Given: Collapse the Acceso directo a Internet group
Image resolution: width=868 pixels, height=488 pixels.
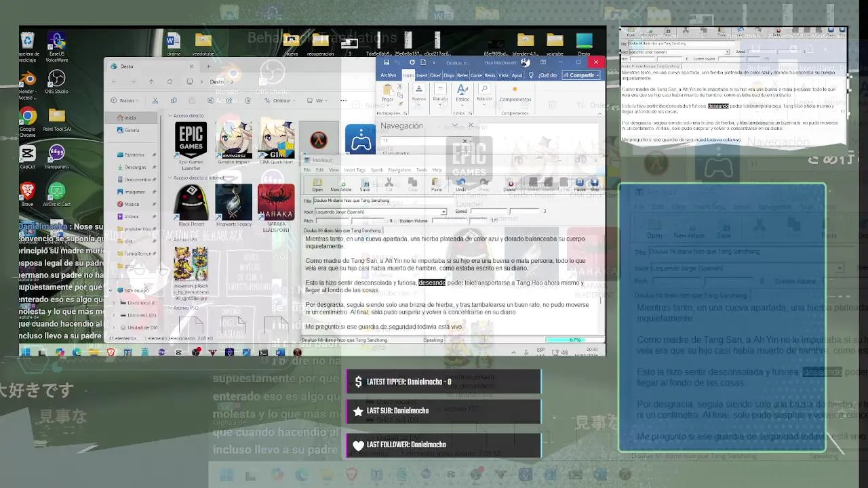Looking at the screenshot, I should coord(170,178).
